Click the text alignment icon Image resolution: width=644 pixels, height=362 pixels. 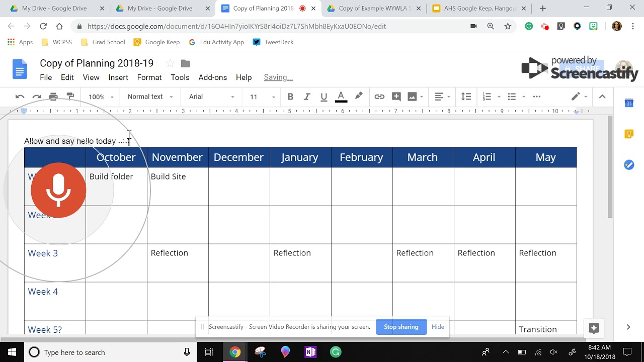point(439,97)
